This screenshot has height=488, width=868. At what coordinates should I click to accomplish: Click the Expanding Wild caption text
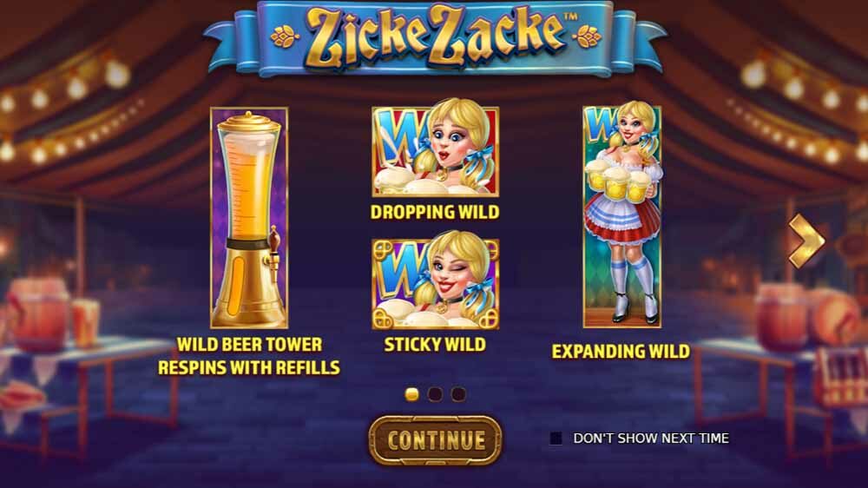621,351
